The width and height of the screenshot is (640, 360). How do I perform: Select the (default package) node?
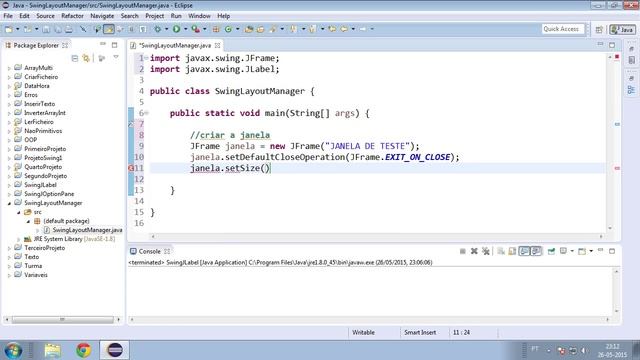tap(66, 221)
